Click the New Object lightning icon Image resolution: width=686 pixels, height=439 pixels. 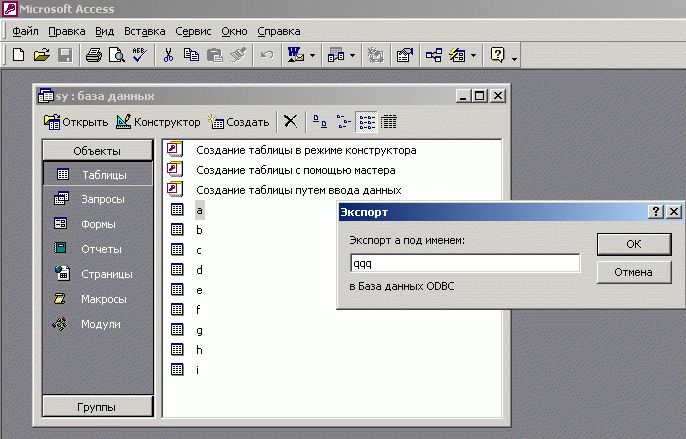coord(457,55)
